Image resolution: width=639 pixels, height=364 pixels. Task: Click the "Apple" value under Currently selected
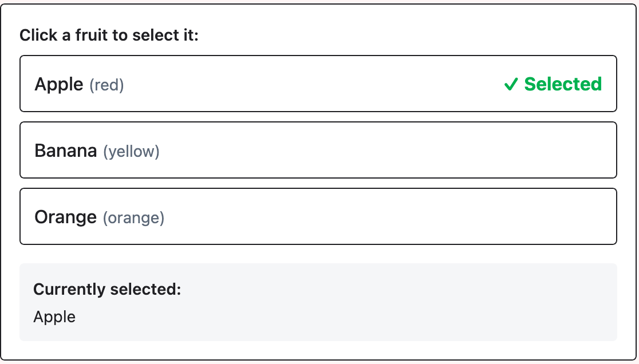tap(54, 317)
